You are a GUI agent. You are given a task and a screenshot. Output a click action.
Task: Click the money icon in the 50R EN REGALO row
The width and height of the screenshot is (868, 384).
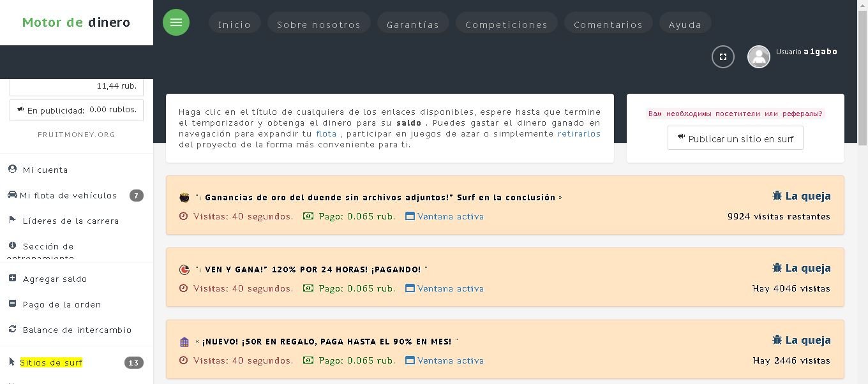tap(308, 360)
